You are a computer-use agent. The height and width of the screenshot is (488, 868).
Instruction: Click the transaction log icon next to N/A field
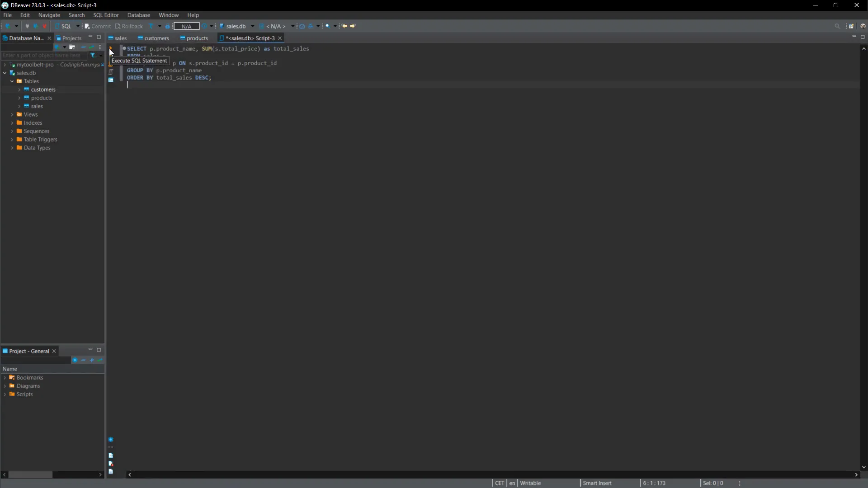(x=203, y=26)
